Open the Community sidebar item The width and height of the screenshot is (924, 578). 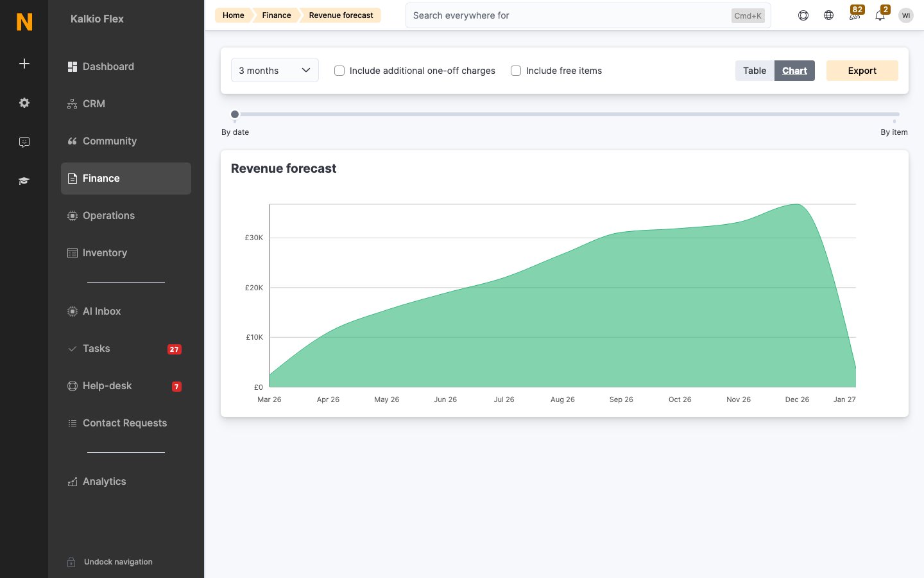(x=126, y=141)
